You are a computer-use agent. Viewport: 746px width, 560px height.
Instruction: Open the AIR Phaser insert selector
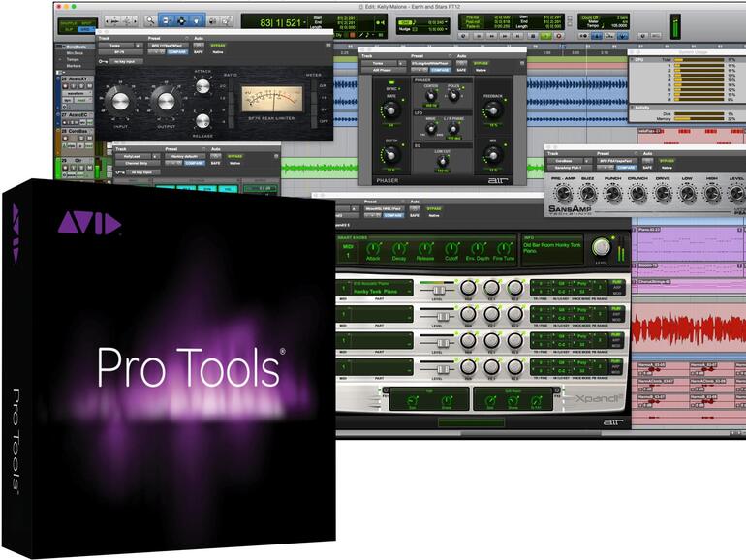[384, 70]
